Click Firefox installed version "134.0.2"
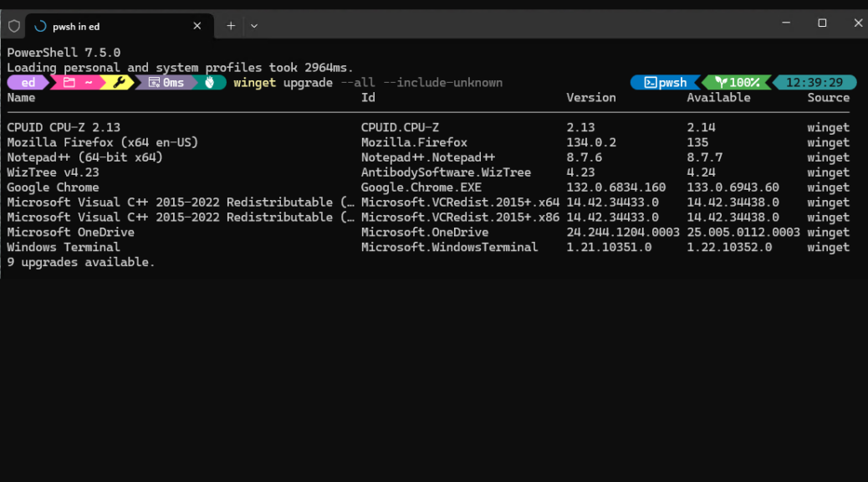 (x=590, y=142)
